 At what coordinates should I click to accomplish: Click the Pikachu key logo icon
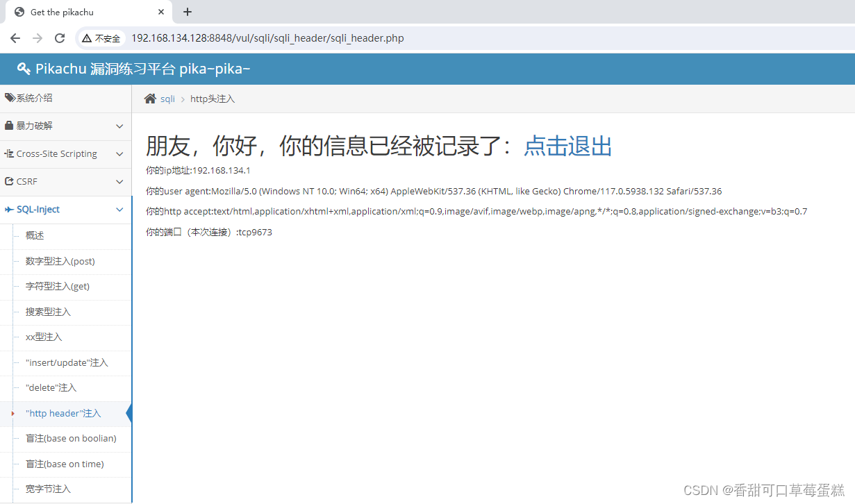24,69
